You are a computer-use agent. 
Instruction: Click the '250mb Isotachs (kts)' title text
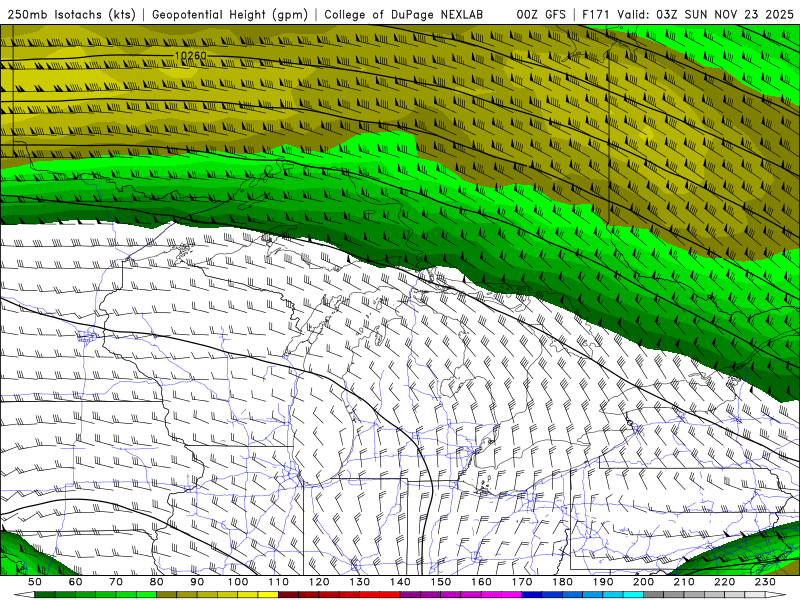pyautogui.click(x=71, y=15)
